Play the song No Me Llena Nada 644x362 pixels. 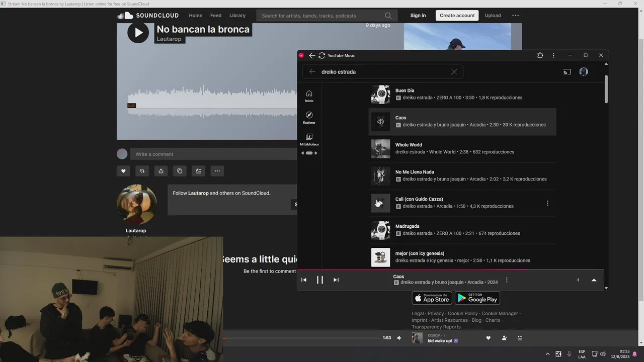tap(380, 175)
